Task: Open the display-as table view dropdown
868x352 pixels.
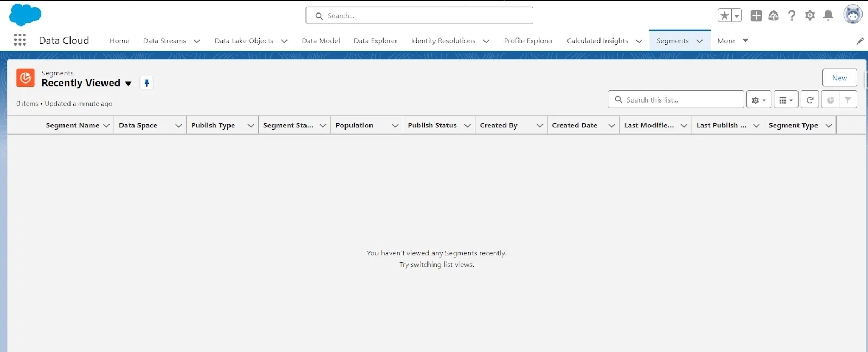Action: pyautogui.click(x=786, y=100)
